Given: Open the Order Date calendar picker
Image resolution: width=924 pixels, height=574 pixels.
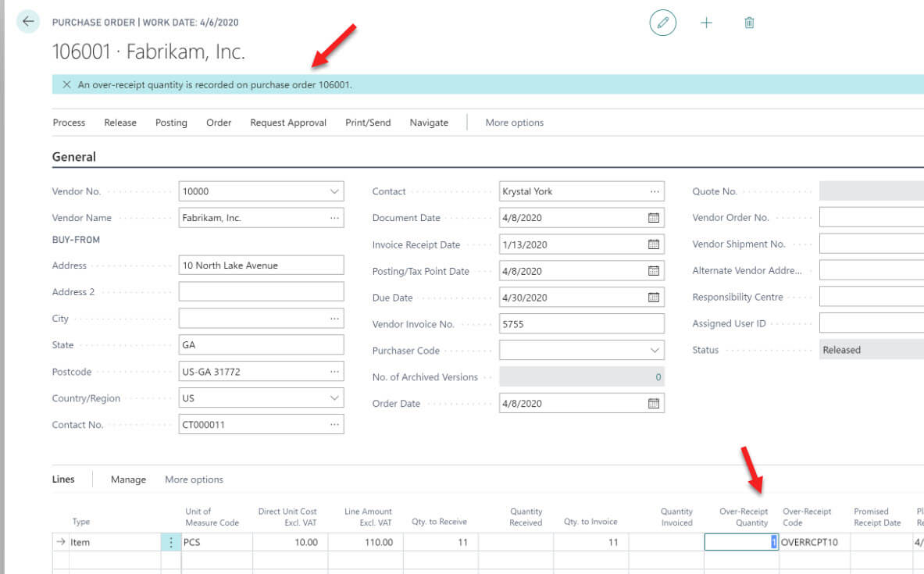Looking at the screenshot, I should pyautogui.click(x=654, y=404).
